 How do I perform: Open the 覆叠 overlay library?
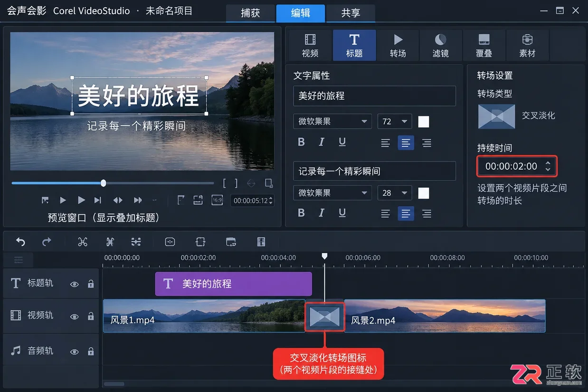pyautogui.click(x=484, y=46)
